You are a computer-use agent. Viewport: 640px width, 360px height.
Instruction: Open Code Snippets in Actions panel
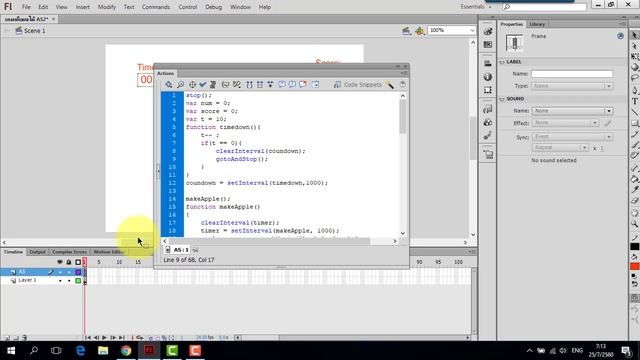click(x=358, y=84)
